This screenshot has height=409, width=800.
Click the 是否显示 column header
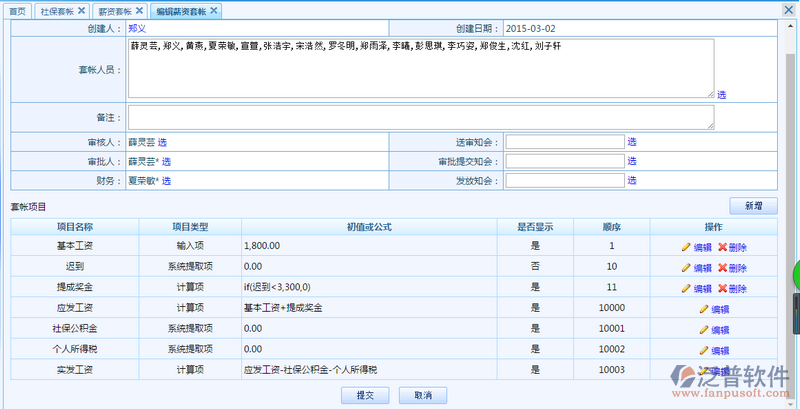pos(535,227)
